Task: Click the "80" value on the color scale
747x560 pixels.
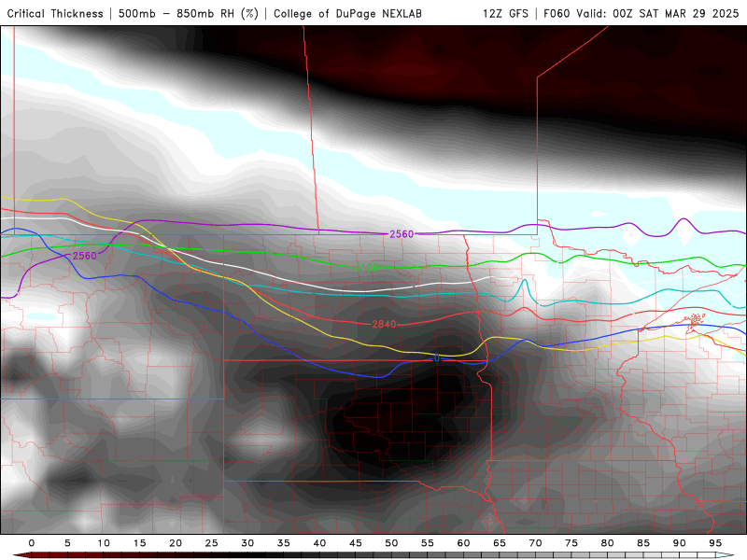Action: point(608,543)
